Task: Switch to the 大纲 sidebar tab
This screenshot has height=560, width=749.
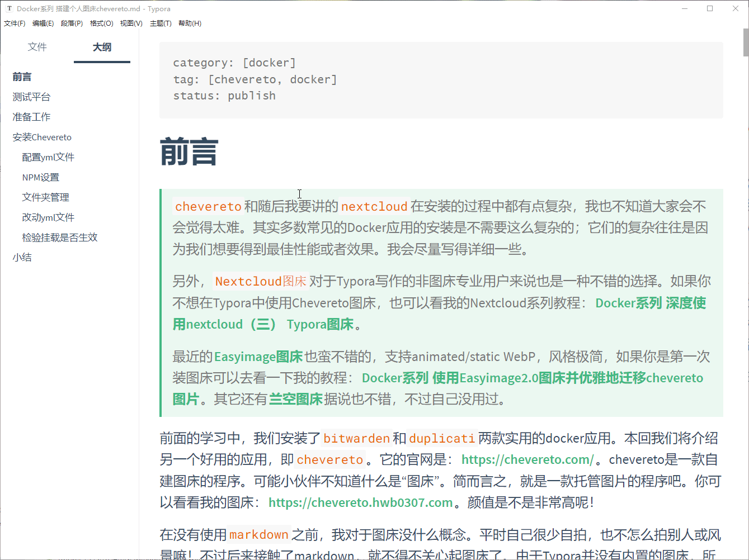Action: (x=102, y=47)
